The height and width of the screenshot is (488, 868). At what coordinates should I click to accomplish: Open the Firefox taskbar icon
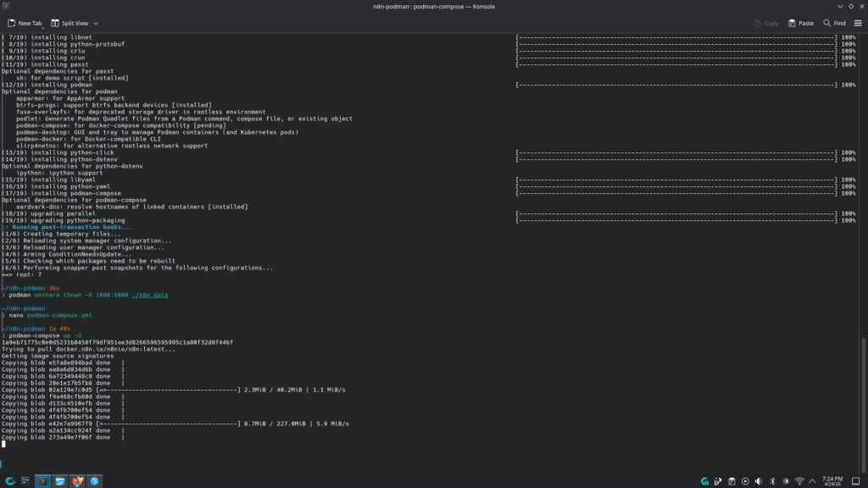(77, 481)
